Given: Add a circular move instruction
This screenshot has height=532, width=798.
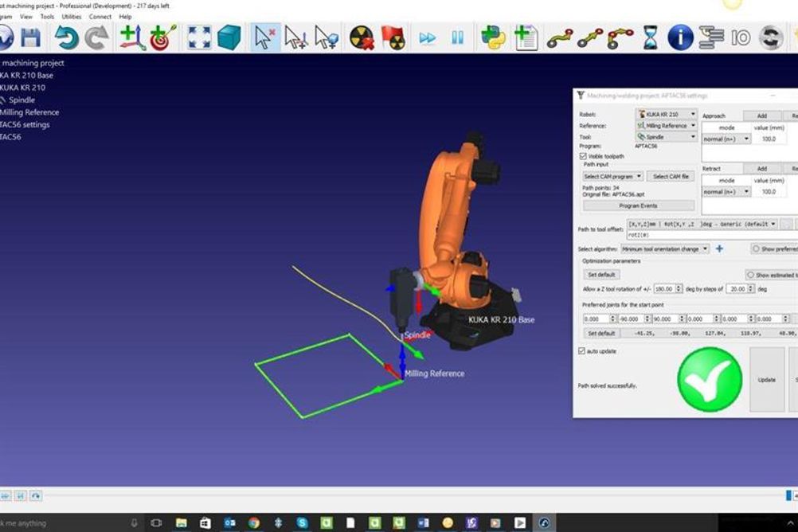Looking at the screenshot, I should 621,39.
